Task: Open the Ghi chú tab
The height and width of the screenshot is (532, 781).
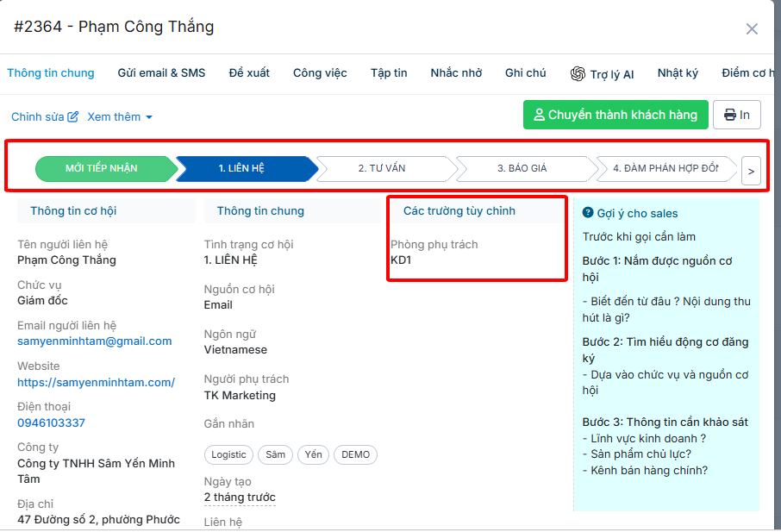Action: click(526, 72)
